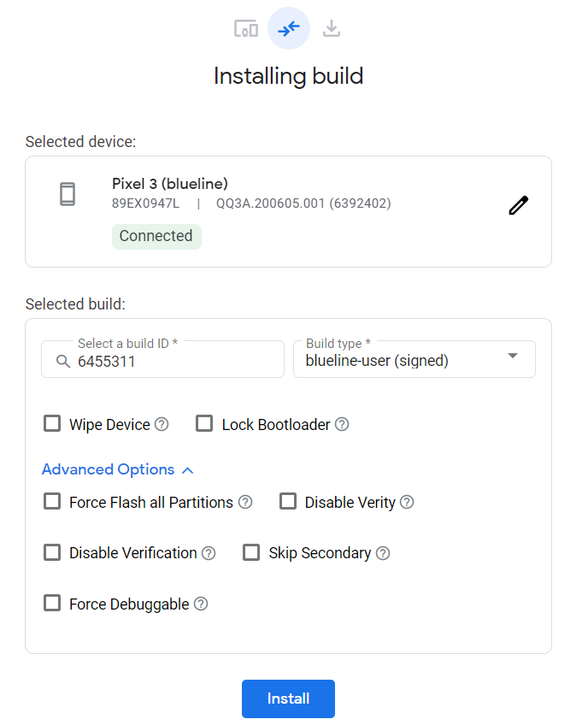
Task: Check the Lock Bootloader option
Action: pyautogui.click(x=204, y=423)
